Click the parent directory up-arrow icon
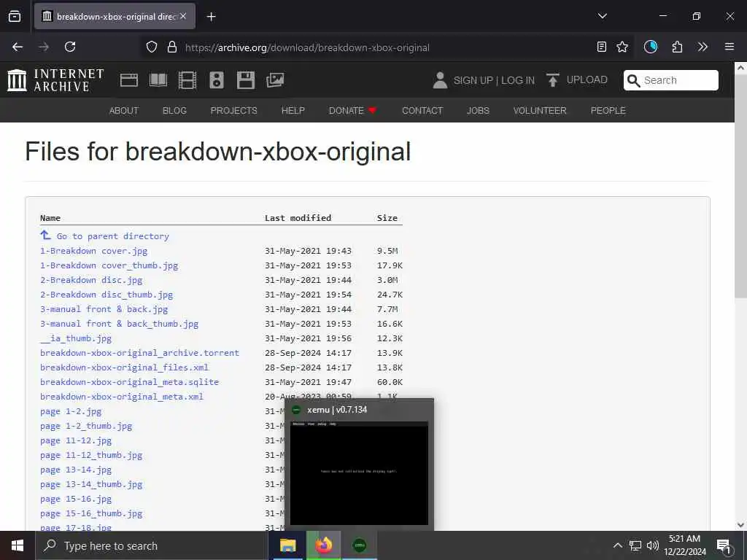 pyautogui.click(x=46, y=235)
